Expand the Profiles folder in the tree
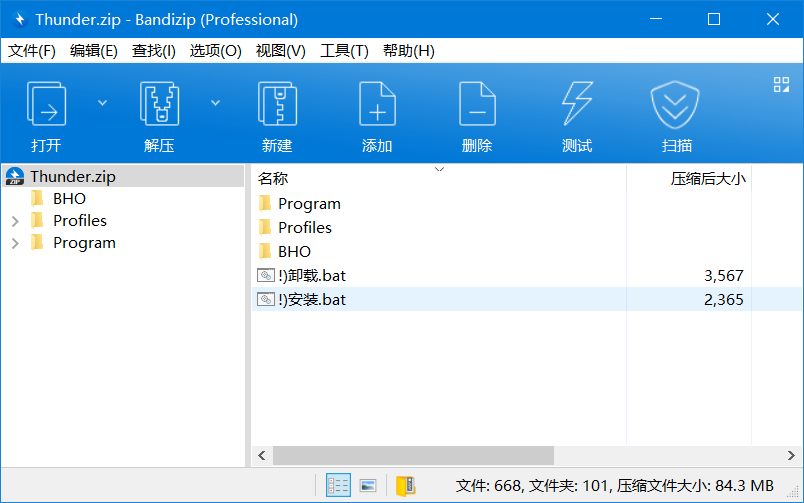 (14, 221)
